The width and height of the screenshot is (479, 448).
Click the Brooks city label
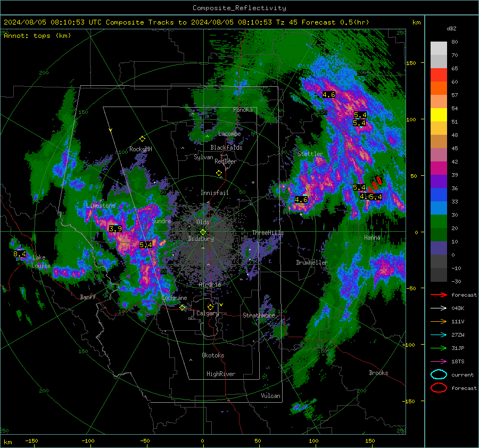(378, 373)
